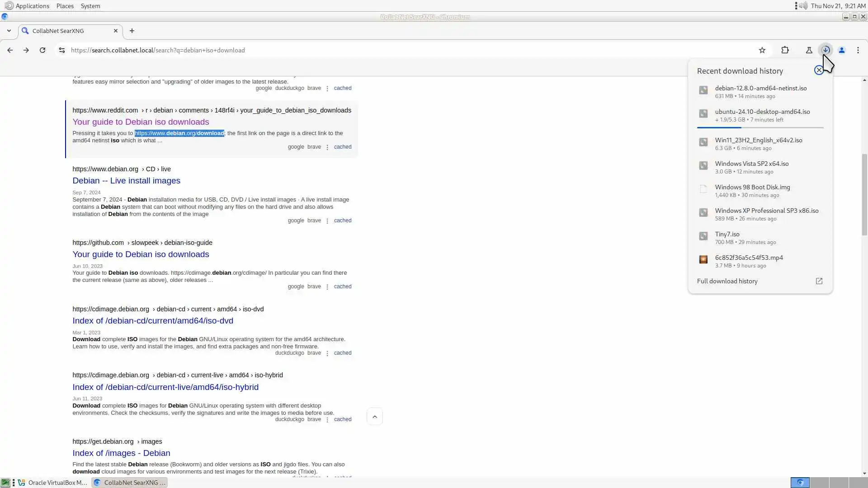Open the Applications menu
The image size is (868, 488).
click(32, 6)
